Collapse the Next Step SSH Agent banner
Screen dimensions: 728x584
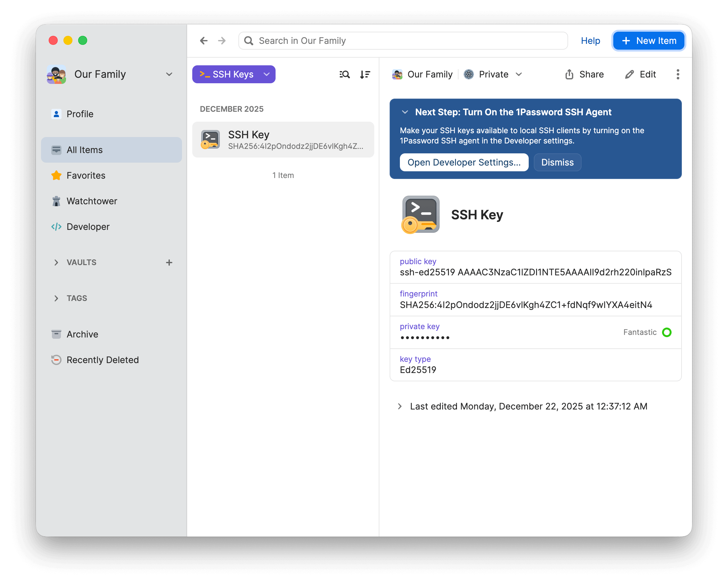[x=405, y=112]
